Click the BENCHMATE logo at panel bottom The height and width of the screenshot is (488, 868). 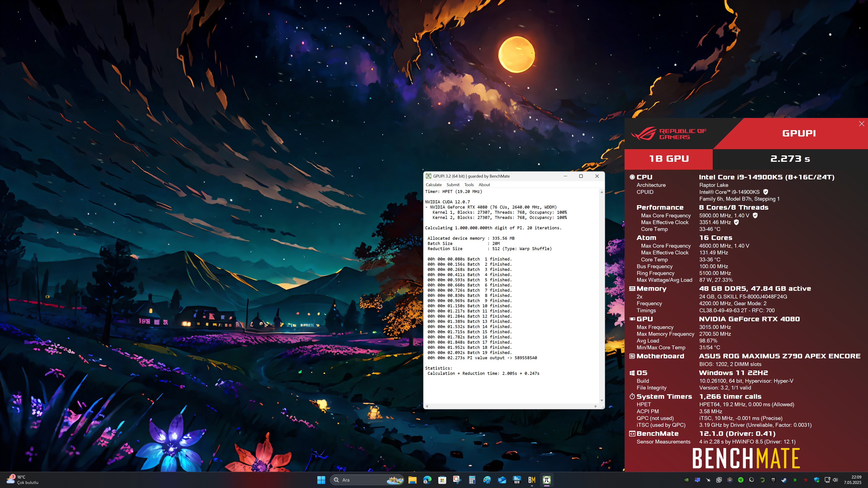pos(746,458)
